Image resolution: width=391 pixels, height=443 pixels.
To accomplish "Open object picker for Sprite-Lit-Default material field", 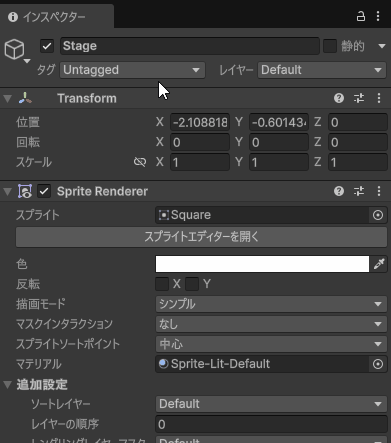I will [x=378, y=364].
